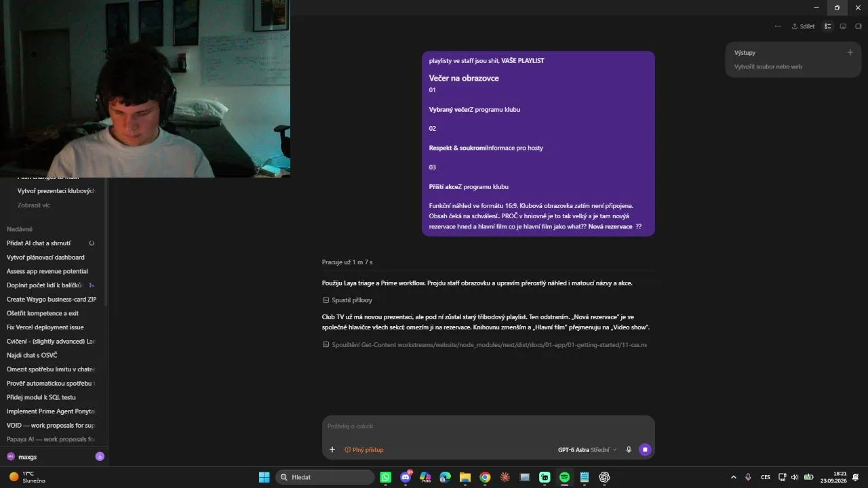The width and height of the screenshot is (868, 488).
Task: Open Microsoft Edge from the taskbar
Action: 445,477
